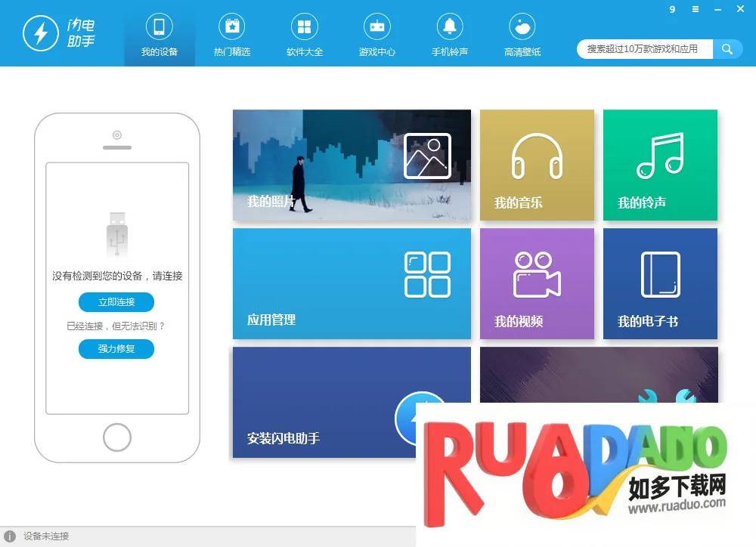The width and height of the screenshot is (756, 547).
Task: Switch to 热门精选 tab
Action: (231, 36)
